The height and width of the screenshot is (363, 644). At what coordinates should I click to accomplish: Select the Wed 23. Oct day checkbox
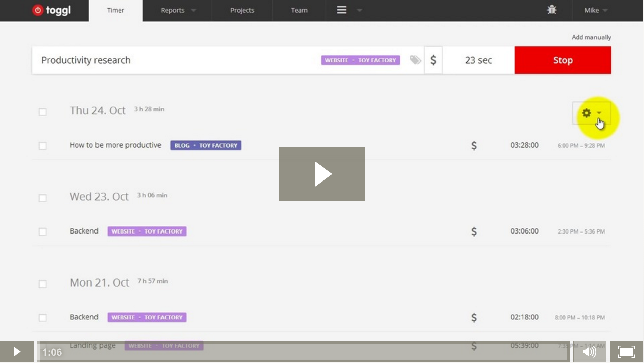43,198
